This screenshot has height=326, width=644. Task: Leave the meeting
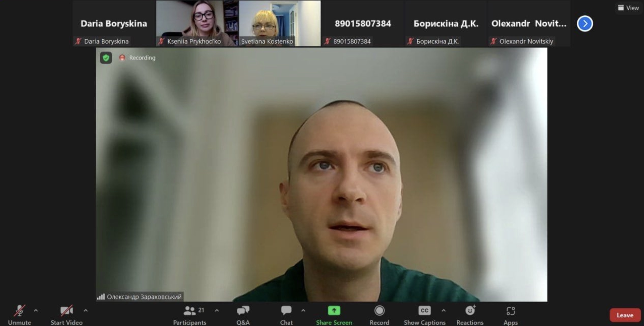coord(625,315)
